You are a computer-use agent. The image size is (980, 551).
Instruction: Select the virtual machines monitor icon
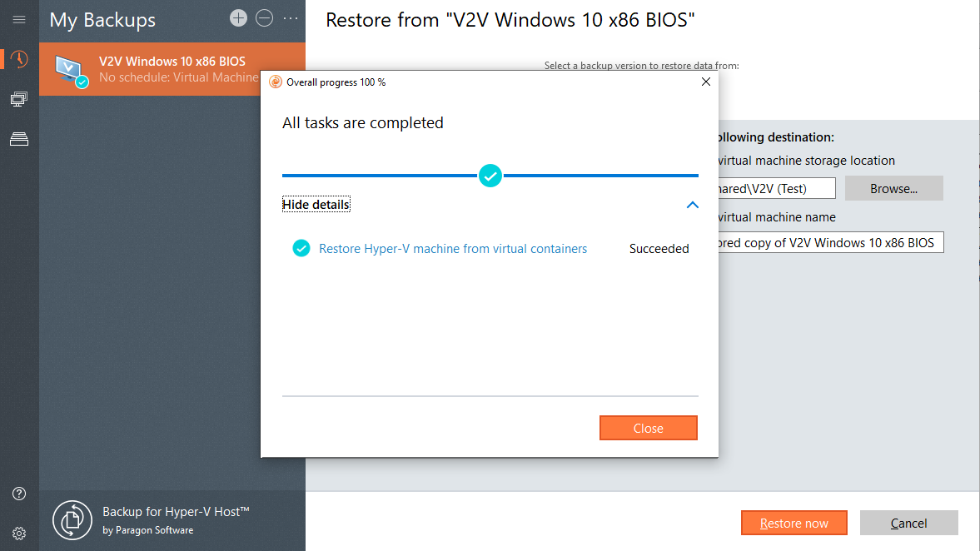pyautogui.click(x=19, y=99)
